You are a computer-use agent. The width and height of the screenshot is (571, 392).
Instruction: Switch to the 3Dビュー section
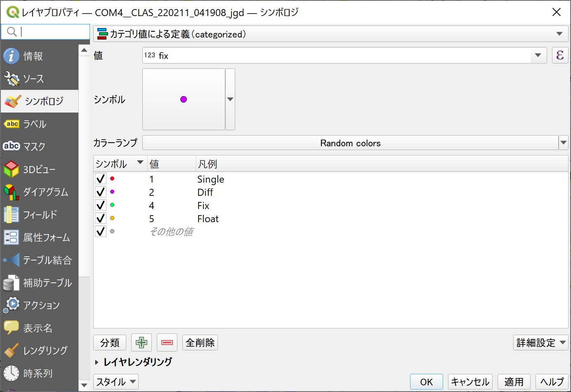click(x=39, y=169)
